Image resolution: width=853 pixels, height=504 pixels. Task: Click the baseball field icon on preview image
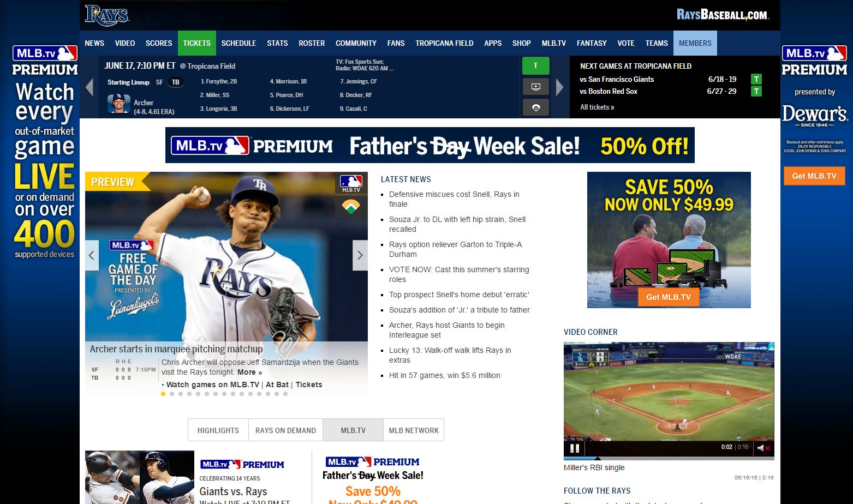click(x=351, y=207)
